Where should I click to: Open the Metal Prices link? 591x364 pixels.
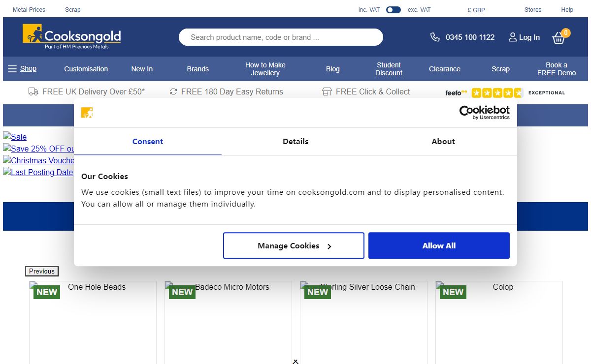[x=29, y=10]
